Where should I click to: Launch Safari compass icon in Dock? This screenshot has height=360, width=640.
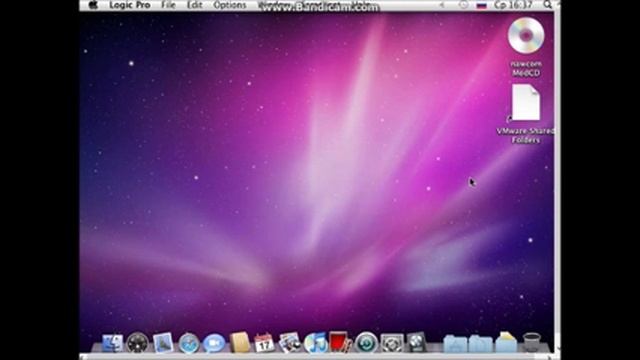[x=189, y=343]
